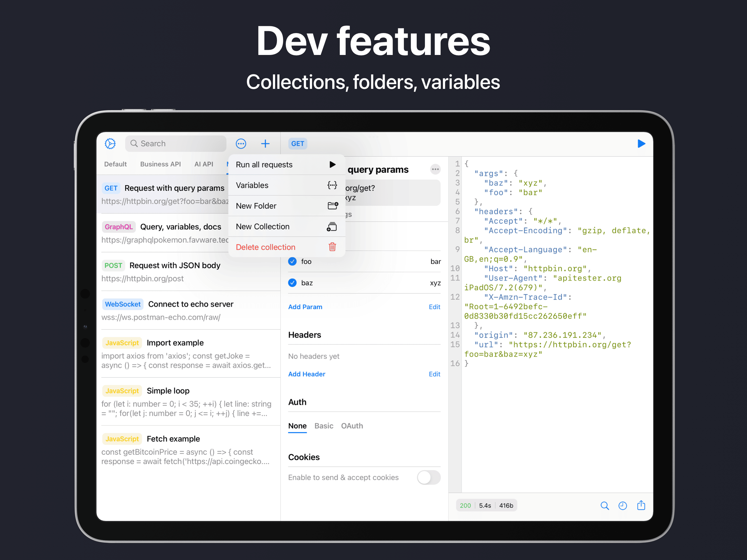Search within the response using the magnifier icon
747x560 pixels.
(605, 505)
